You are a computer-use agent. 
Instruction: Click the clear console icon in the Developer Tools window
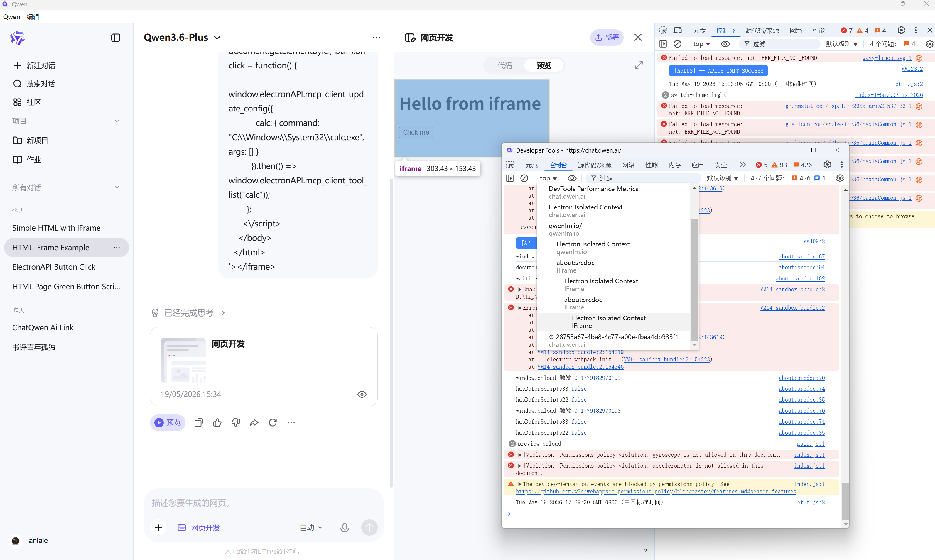click(x=524, y=178)
